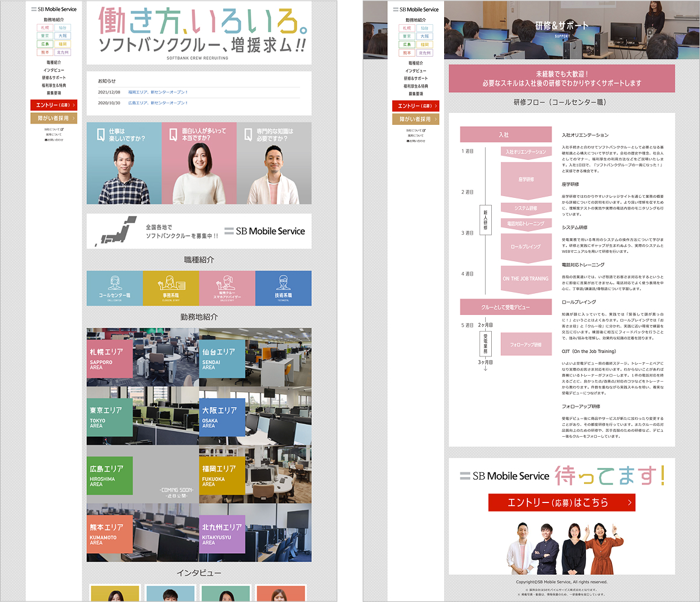Choose the technical staff (技術系職) icon tile
Image resolution: width=700 pixels, height=602 pixels.
[283, 288]
